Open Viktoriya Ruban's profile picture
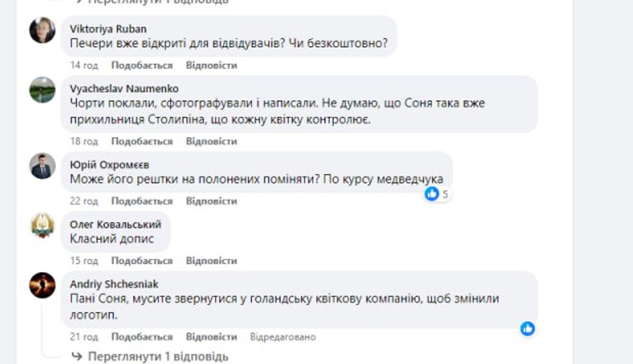The height and width of the screenshot is (364, 633). click(42, 30)
